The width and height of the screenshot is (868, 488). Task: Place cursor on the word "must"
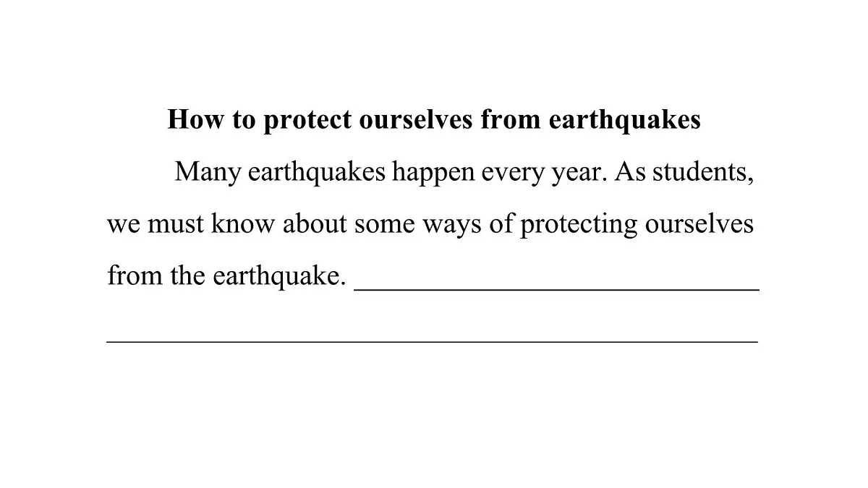[175, 224]
